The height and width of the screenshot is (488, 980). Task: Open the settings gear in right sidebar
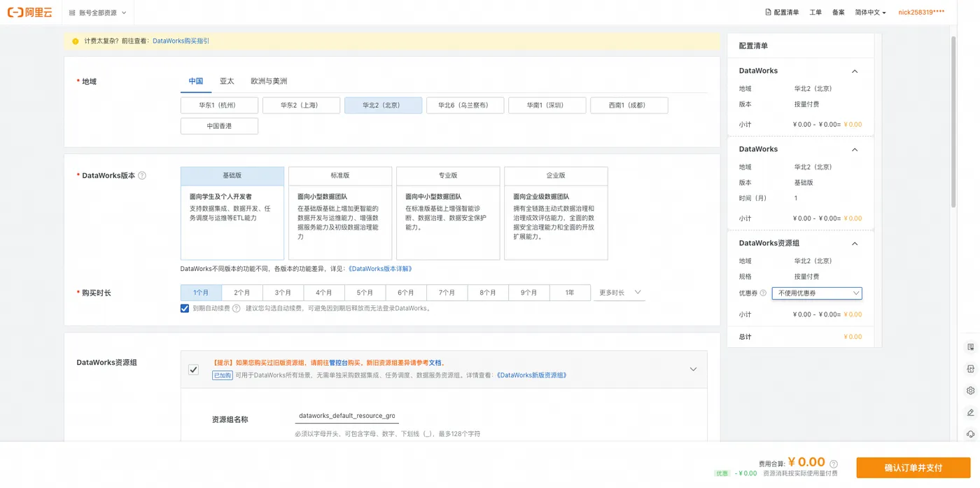(x=970, y=391)
